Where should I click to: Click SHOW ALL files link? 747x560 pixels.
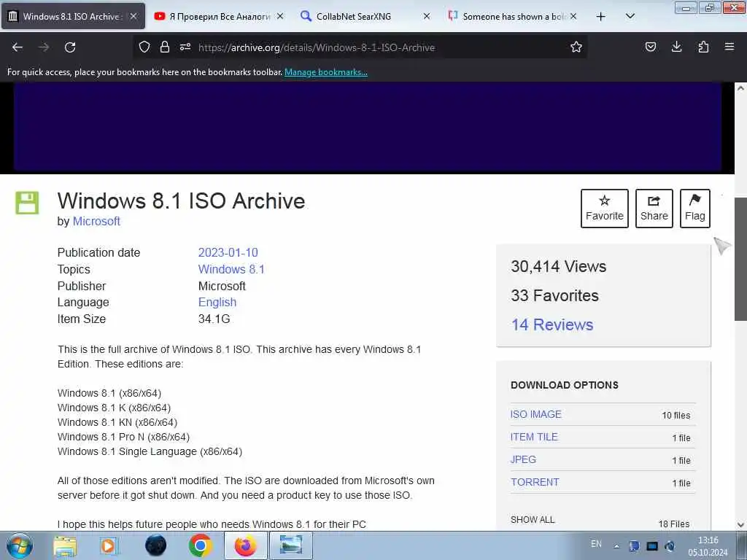[x=533, y=519]
